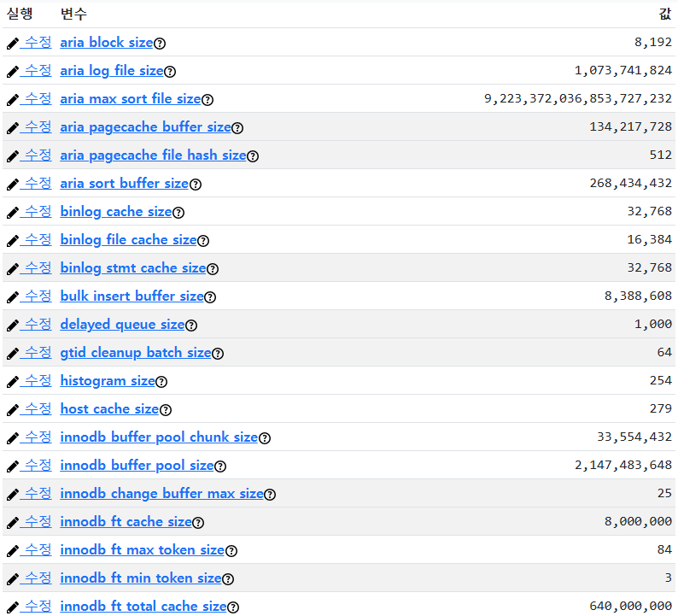Edit innodb change buffer max size
Screen dimensions: 678x616
pos(29,493)
